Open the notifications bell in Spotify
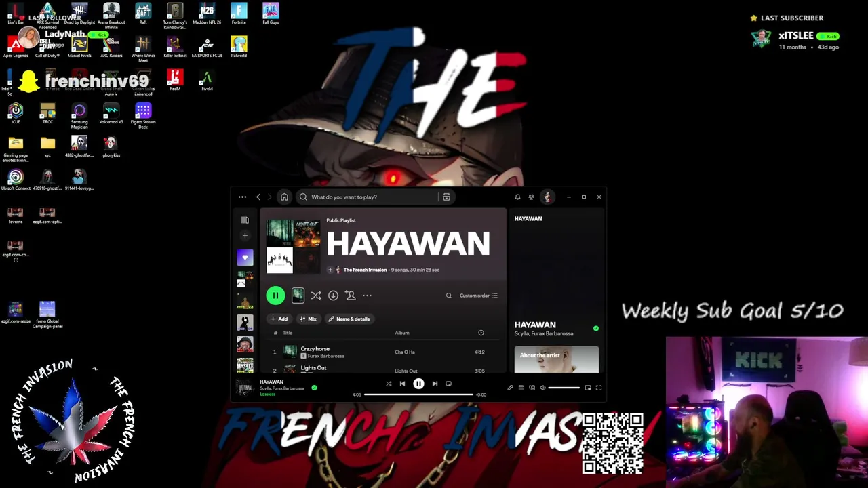The height and width of the screenshot is (488, 868). (x=517, y=197)
